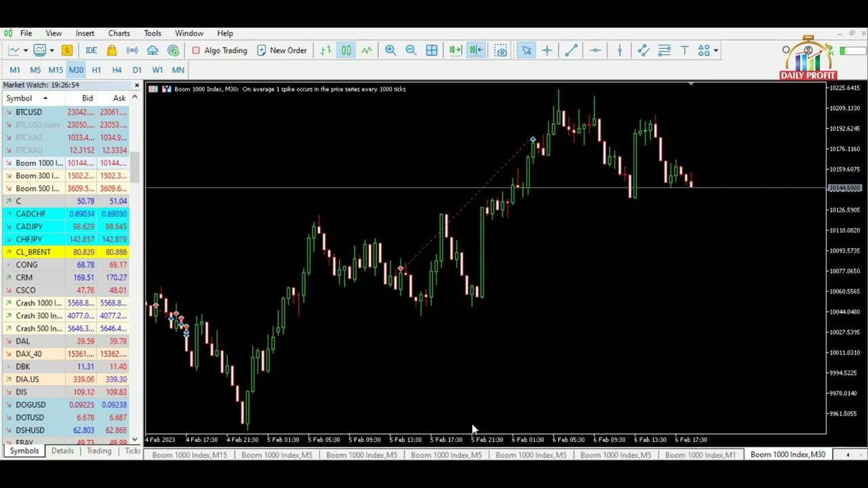Zoom out on the chart
Viewport: 868px width, 488px height.
411,50
